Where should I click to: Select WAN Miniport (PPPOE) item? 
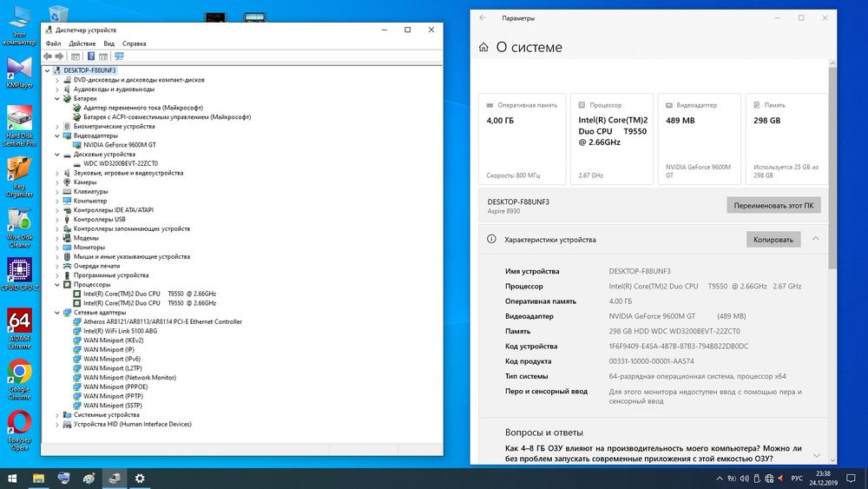pos(115,387)
